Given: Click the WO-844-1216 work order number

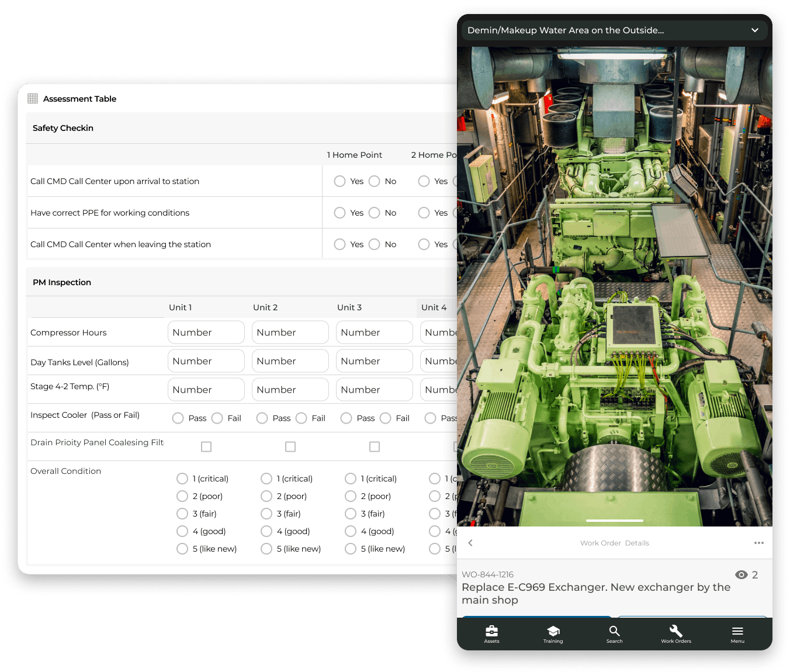Looking at the screenshot, I should (487, 574).
